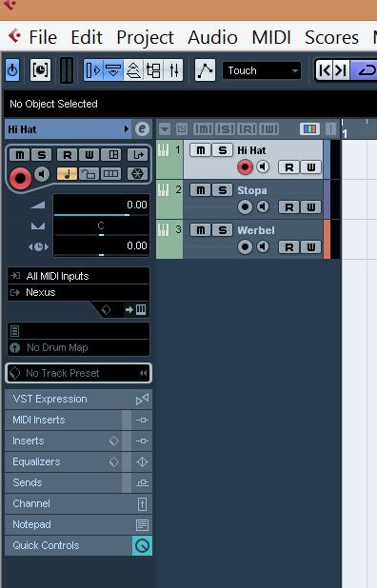Click the automation mode curve icon
This screenshot has width=377, height=588.
pos(205,69)
